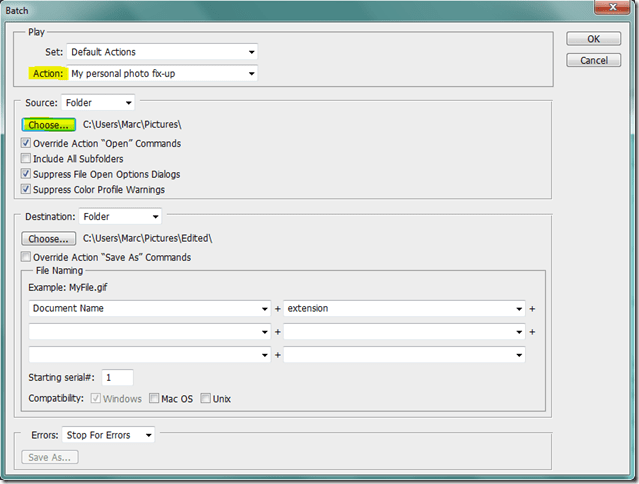Screen dimensions: 639x484
Task: Enable Override Action "Save As" Commands
Action: (x=26, y=257)
